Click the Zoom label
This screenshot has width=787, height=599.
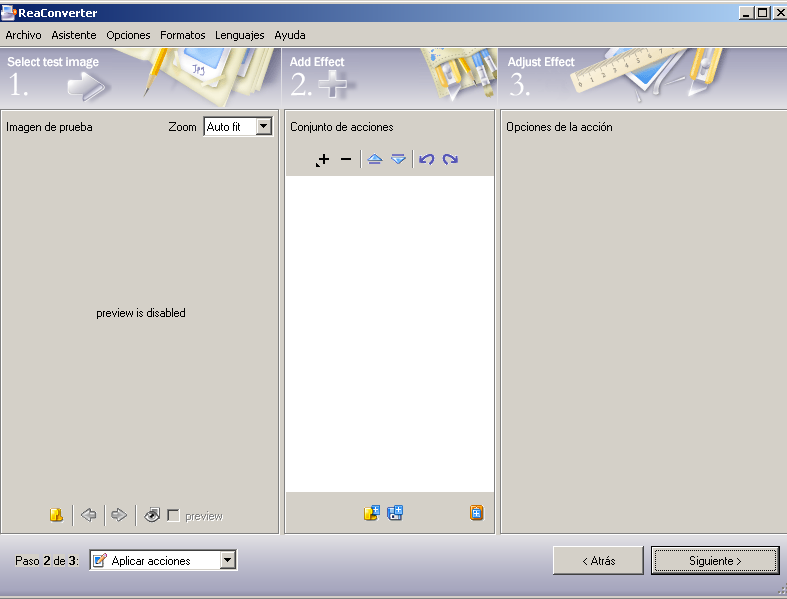182,127
